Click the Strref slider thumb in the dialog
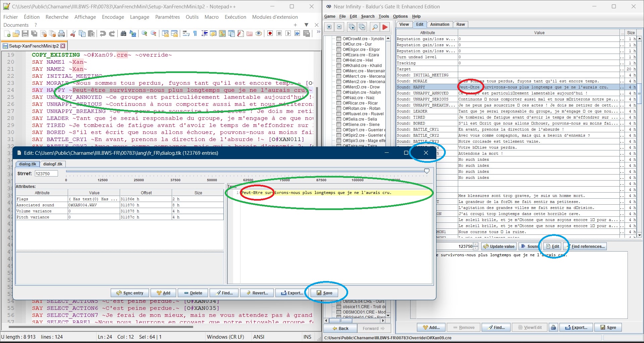 click(427, 171)
